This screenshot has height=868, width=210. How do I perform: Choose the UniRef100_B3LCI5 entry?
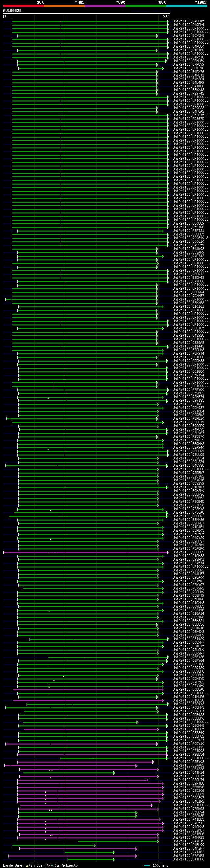(x=188, y=776)
